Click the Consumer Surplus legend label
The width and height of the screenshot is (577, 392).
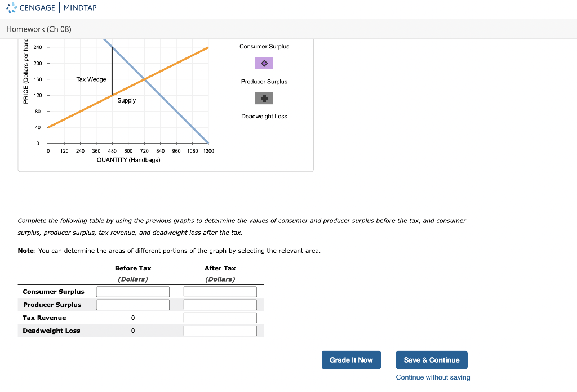tap(264, 46)
